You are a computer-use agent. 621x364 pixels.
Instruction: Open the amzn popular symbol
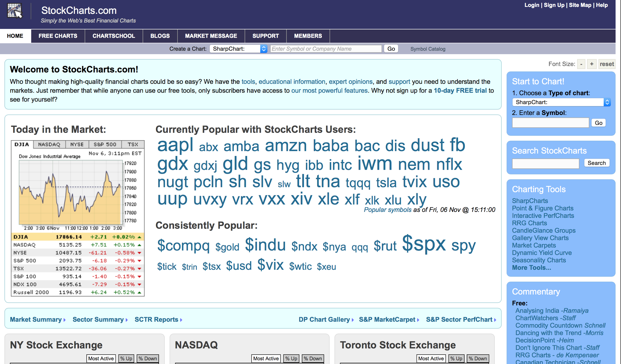[286, 146]
